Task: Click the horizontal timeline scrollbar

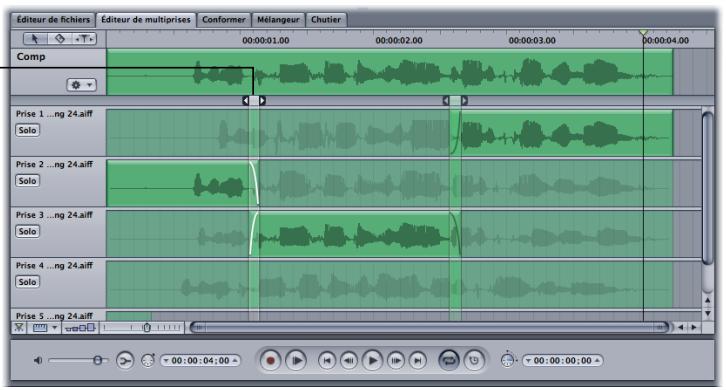Action: 429,327
